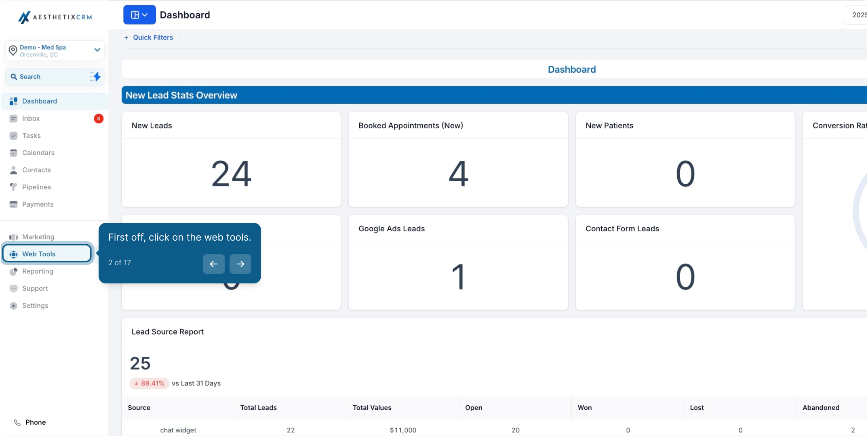Click the Lead Source Report heading
The image size is (868, 436).
point(168,332)
